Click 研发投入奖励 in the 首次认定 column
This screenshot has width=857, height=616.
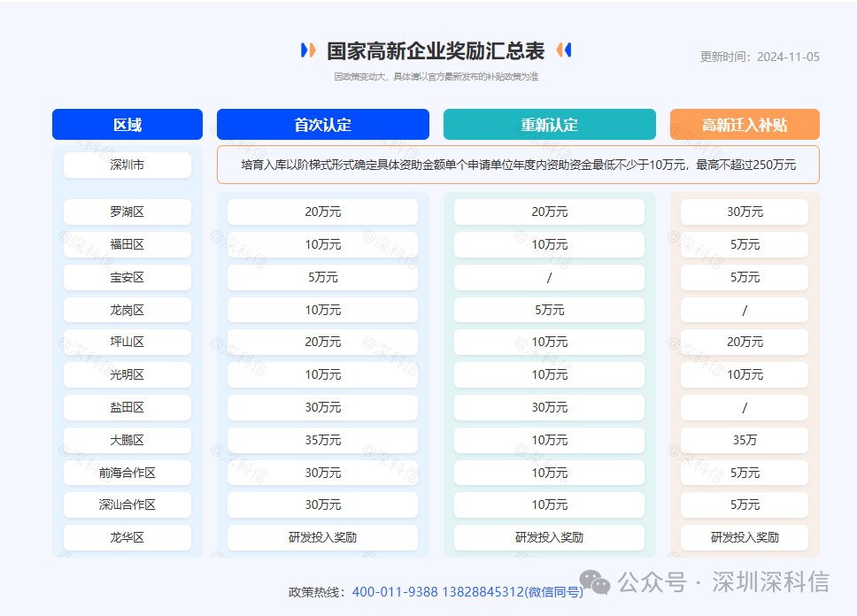(322, 537)
